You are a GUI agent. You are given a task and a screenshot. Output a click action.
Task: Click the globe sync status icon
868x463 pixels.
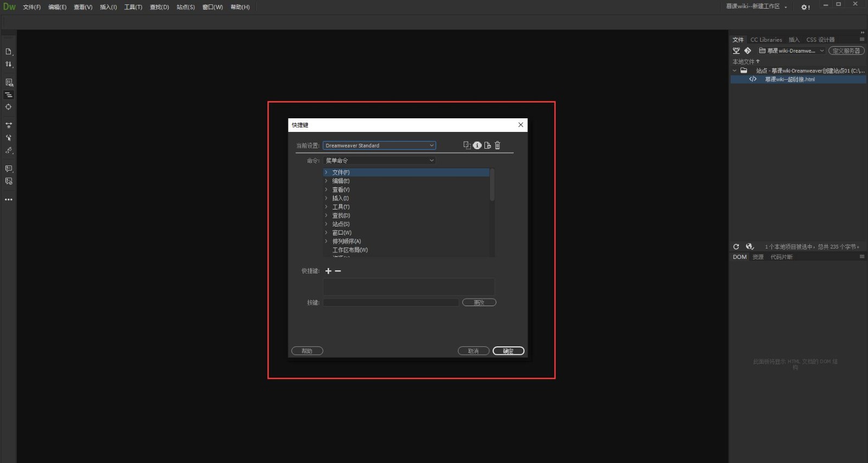pyautogui.click(x=750, y=247)
